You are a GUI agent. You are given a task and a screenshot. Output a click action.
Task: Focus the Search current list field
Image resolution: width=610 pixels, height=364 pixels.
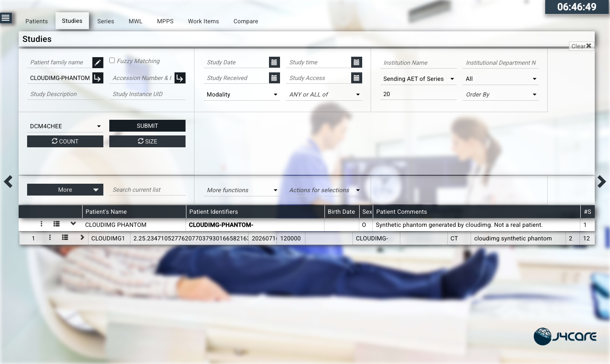point(147,190)
